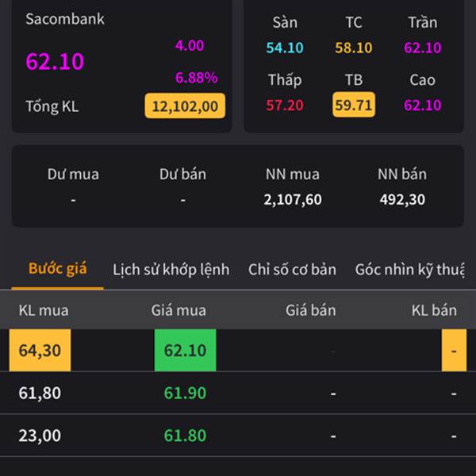
Task: Select the green 62.10 bid price cell
Action: 185,351
